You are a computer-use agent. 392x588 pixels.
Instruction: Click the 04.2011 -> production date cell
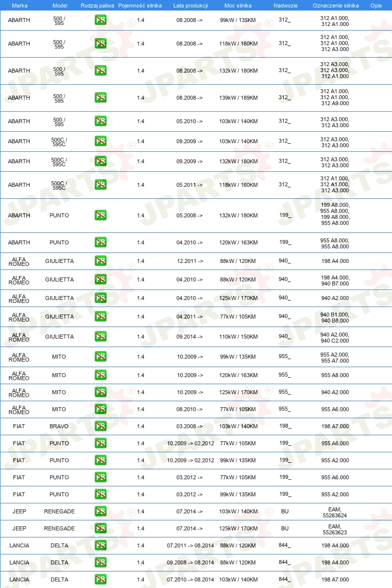[x=189, y=317]
